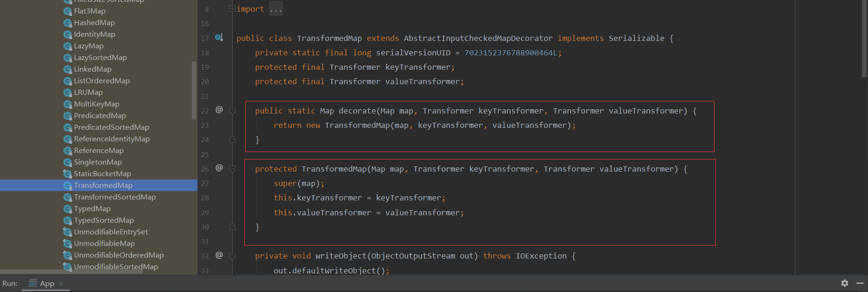Open UnmodifiableEntrySet class in tree
The width and height of the screenshot is (868, 292).
[x=111, y=232]
